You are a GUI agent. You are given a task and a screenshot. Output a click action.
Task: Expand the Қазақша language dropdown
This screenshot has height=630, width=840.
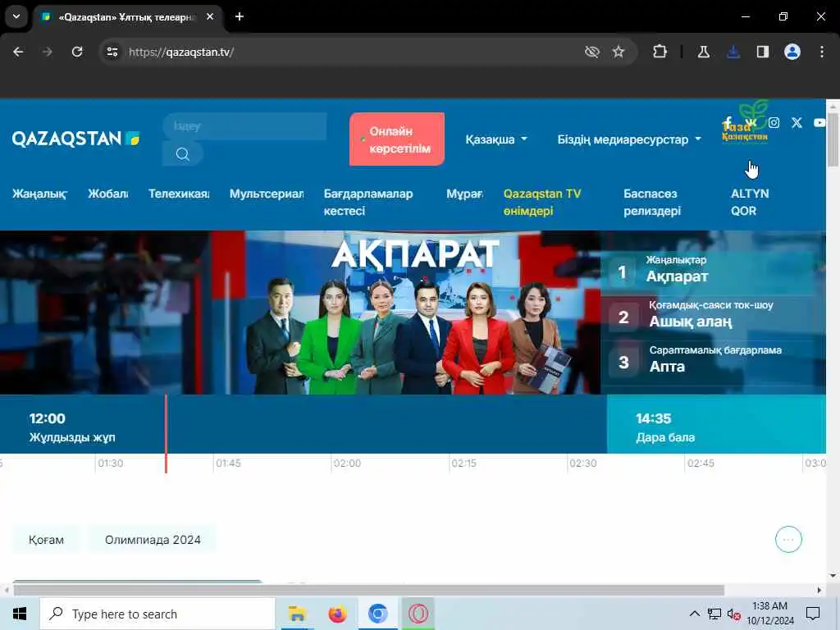[x=496, y=139]
